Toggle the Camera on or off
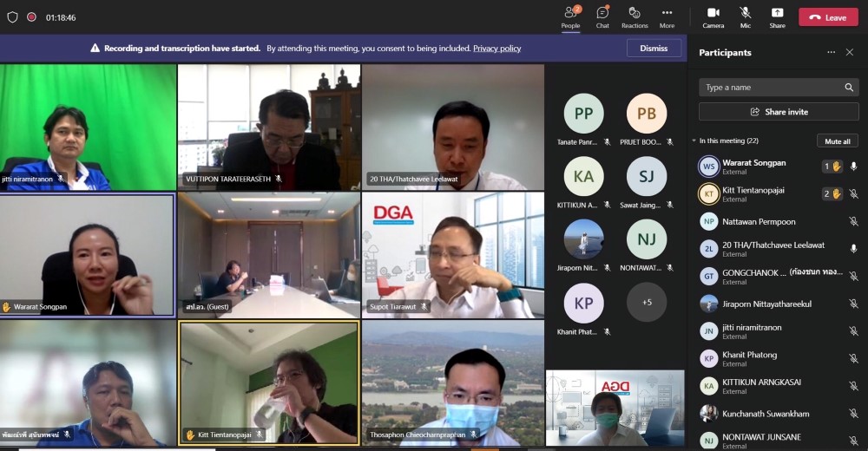The width and height of the screenshot is (868, 451). pos(713,16)
